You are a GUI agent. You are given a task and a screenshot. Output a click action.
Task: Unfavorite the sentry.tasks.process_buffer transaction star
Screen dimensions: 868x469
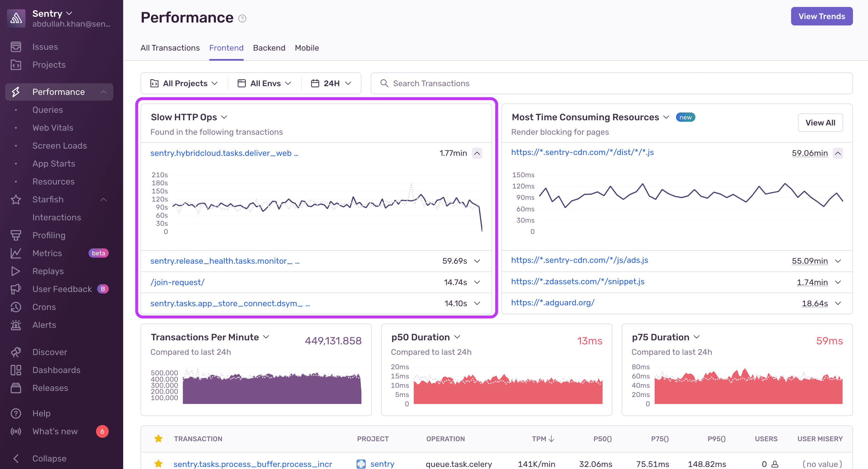tap(158, 464)
